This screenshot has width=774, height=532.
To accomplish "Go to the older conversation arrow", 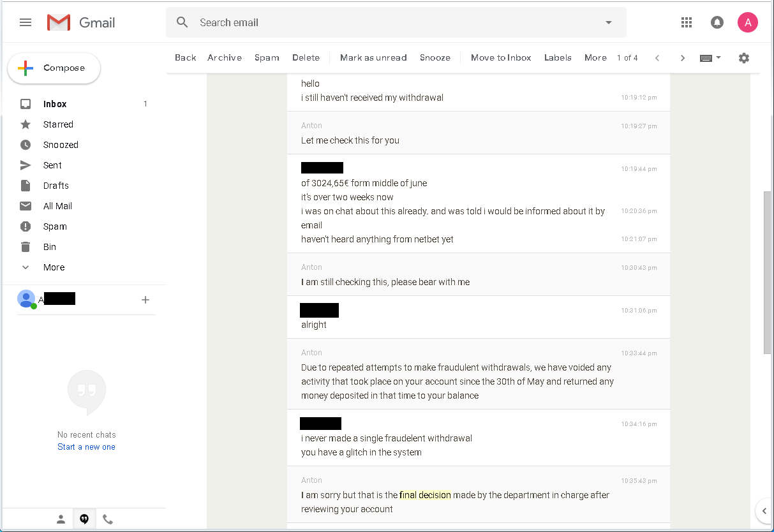I will (682, 58).
